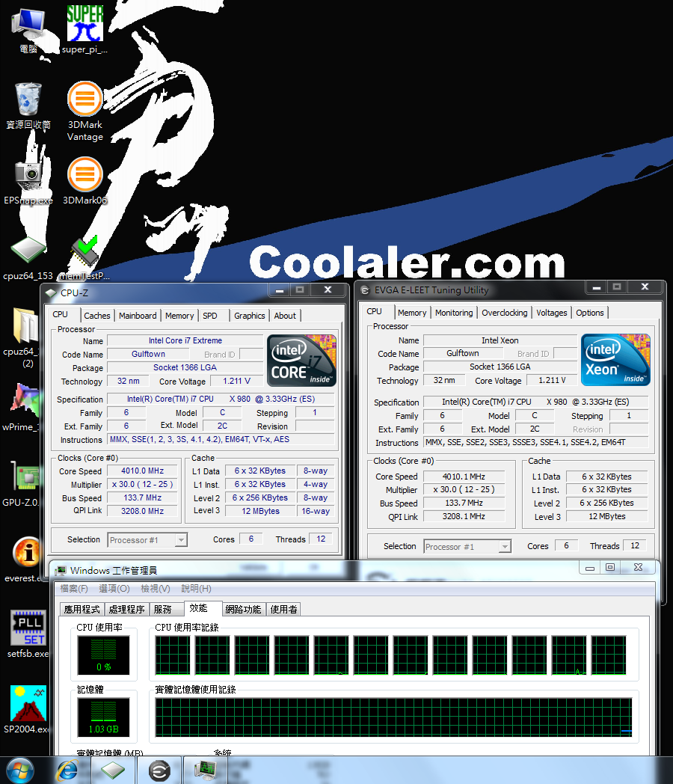Image resolution: width=673 pixels, height=784 pixels.
Task: Switch to Task Manager 處理程序 tab
Action: tap(126, 610)
